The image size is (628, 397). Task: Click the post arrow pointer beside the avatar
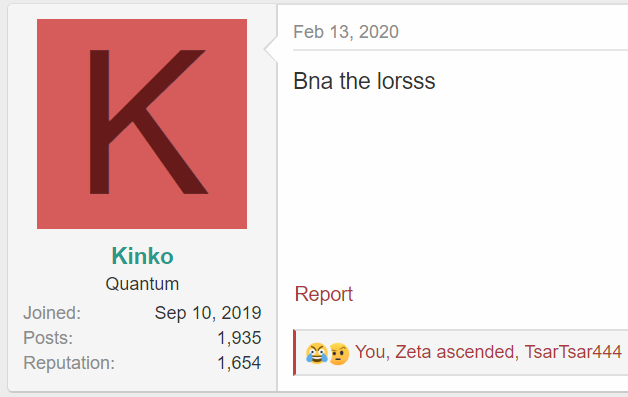(x=271, y=49)
